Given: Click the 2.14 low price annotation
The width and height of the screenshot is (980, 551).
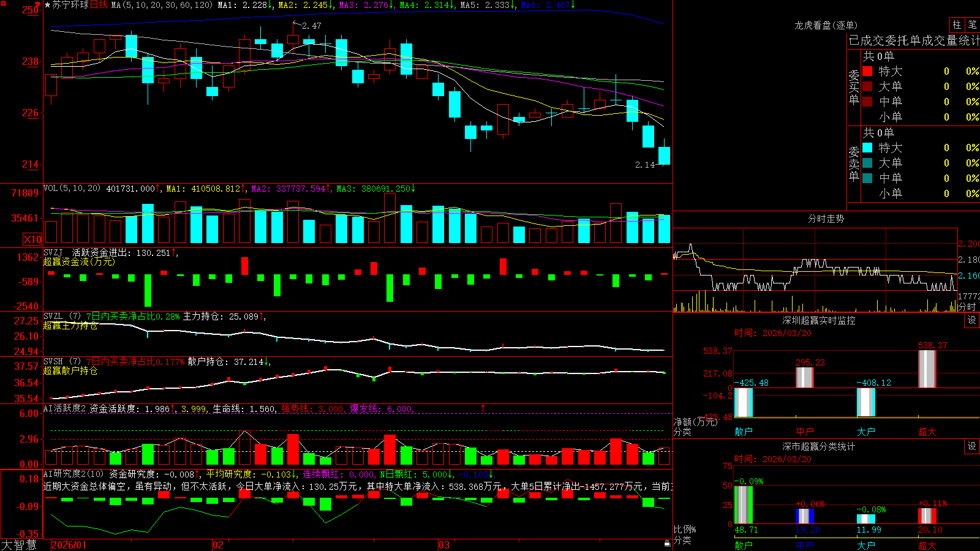Looking at the screenshot, I should [645, 165].
